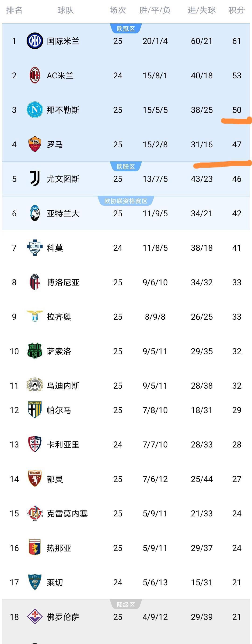Click the 欧冠区 zone label

pyautogui.click(x=126, y=29)
